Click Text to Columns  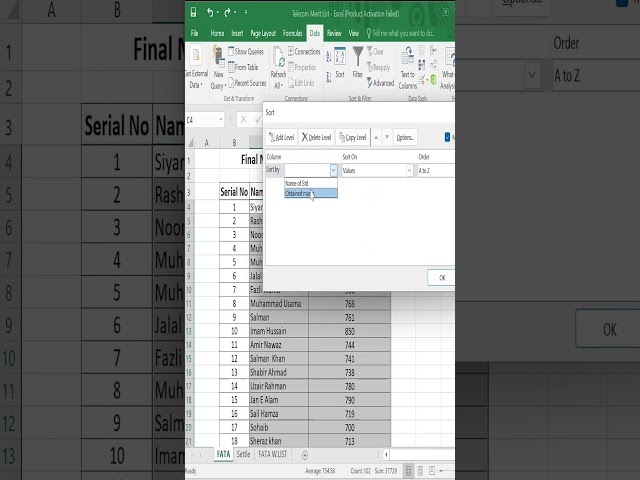coord(408,68)
